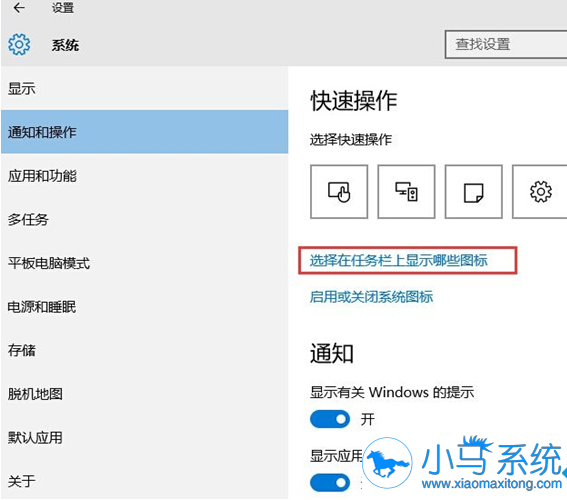Open 脱机地图 settings category
Image resolution: width=567 pixels, height=500 pixels.
click(x=144, y=394)
